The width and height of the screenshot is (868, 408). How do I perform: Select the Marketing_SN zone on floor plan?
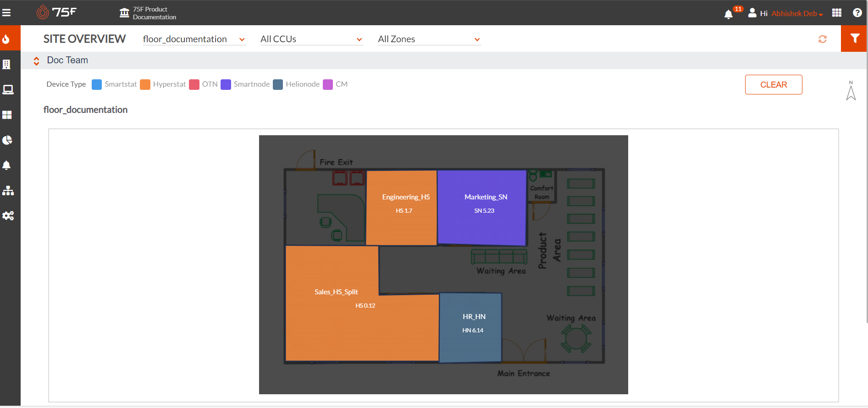tap(481, 208)
